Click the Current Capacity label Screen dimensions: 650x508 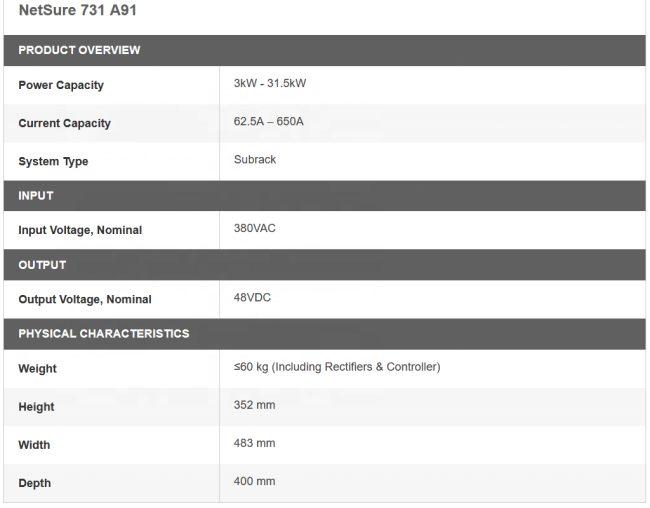[x=64, y=123]
